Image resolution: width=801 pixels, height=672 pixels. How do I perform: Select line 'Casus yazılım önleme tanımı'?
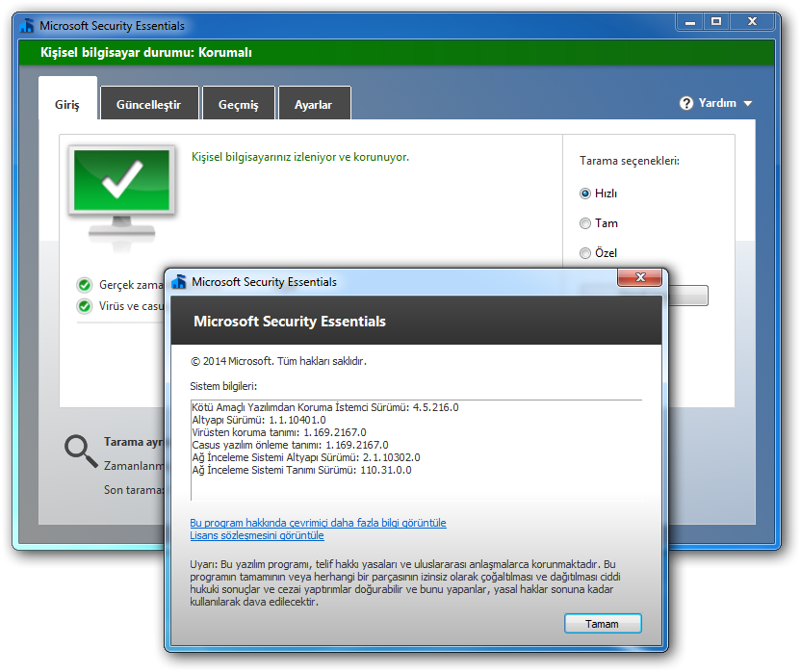click(x=290, y=445)
